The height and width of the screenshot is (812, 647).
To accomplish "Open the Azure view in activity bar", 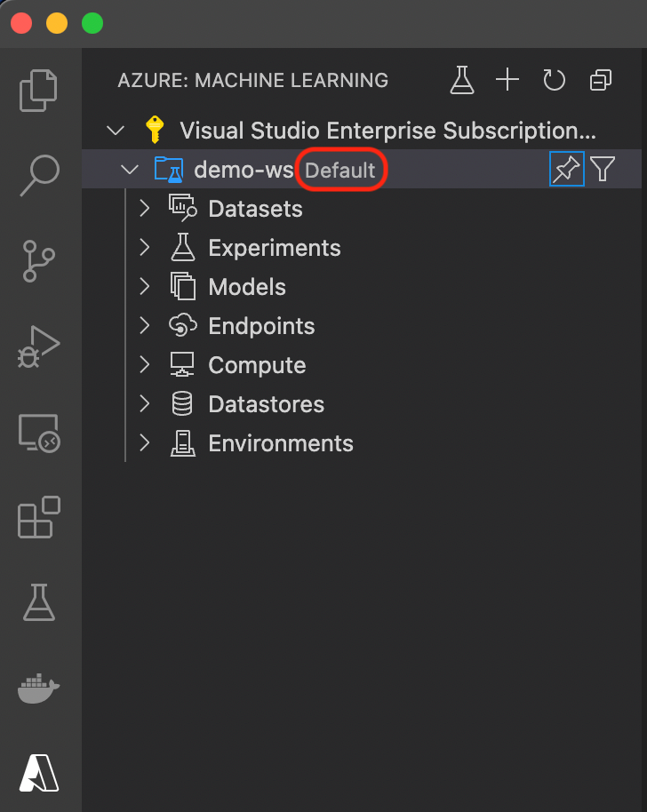I will click(39, 773).
